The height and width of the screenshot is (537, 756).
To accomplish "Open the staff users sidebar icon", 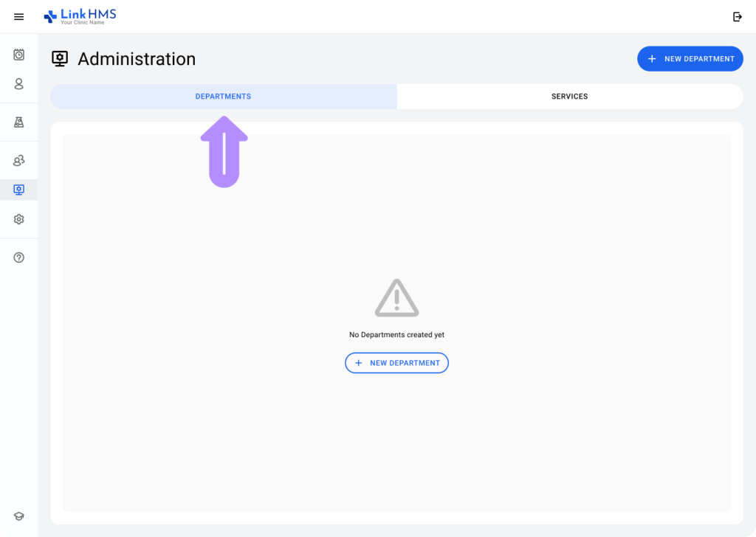I will 18,160.
